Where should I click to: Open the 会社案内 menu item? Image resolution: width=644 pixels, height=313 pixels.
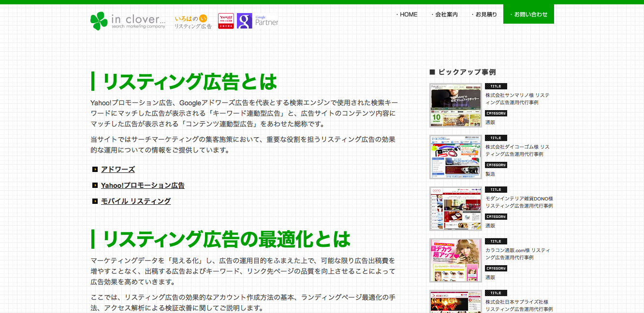pos(444,14)
